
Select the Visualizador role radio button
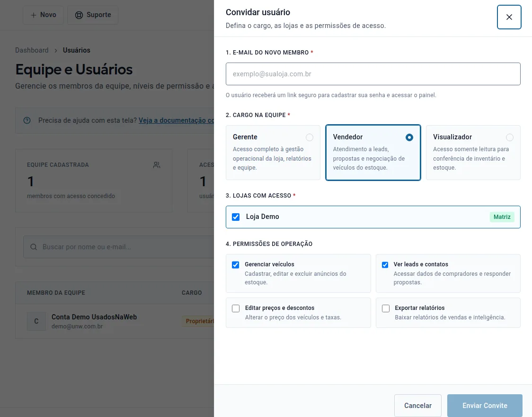pos(510,137)
